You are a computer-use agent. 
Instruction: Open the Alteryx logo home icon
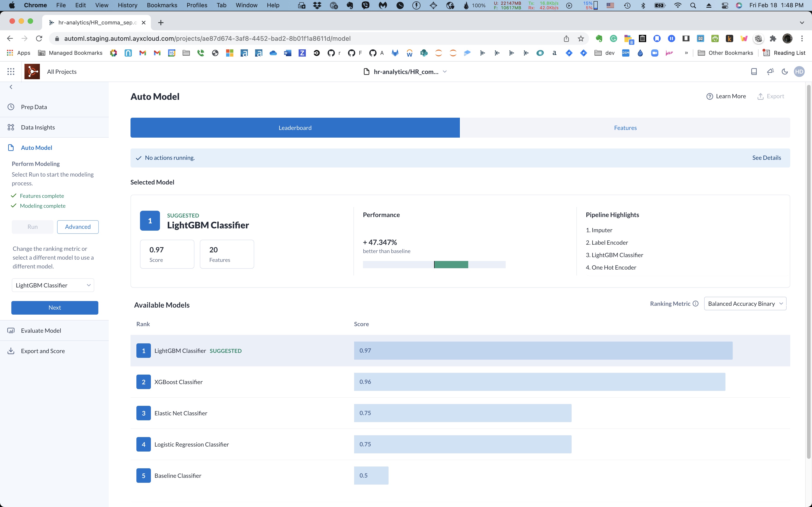32,71
